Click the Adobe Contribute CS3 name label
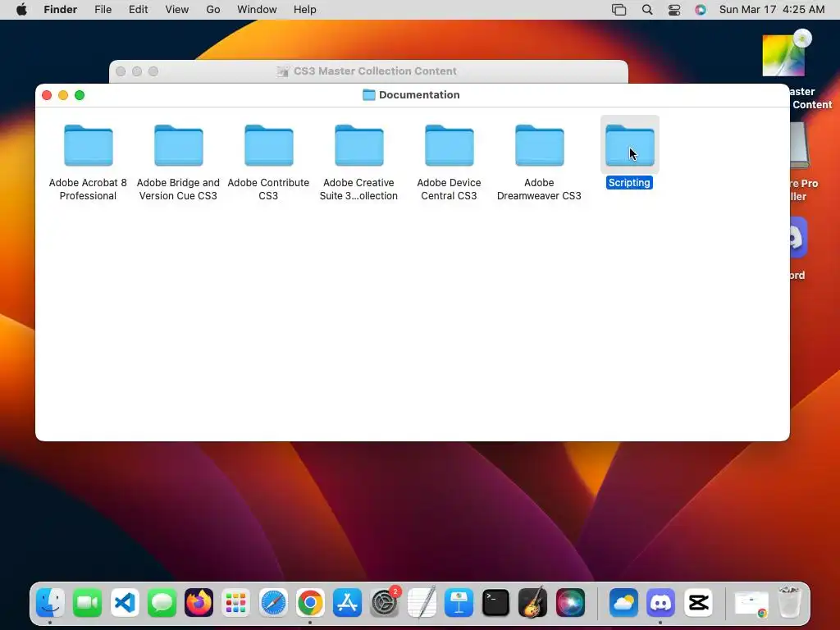 coord(268,189)
